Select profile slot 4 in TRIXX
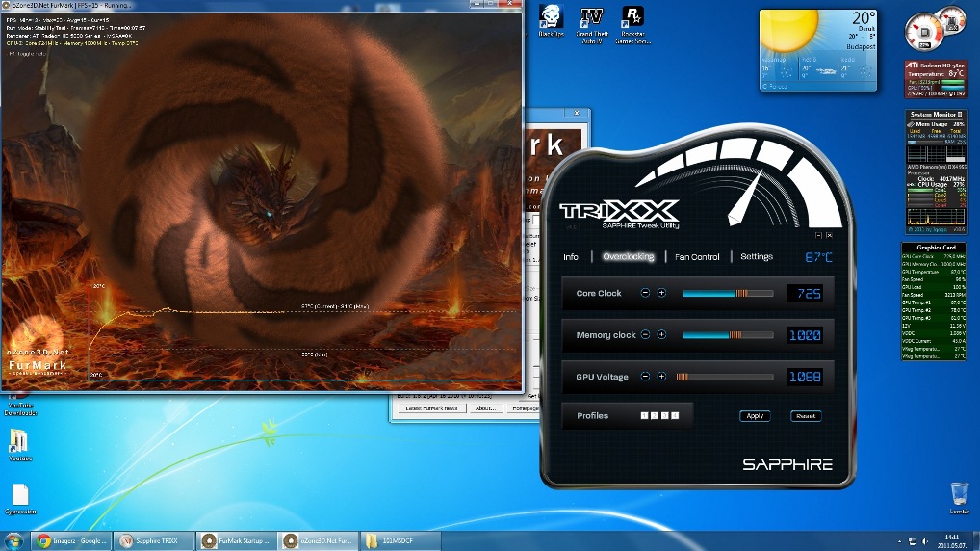The width and height of the screenshot is (980, 551). [675, 416]
